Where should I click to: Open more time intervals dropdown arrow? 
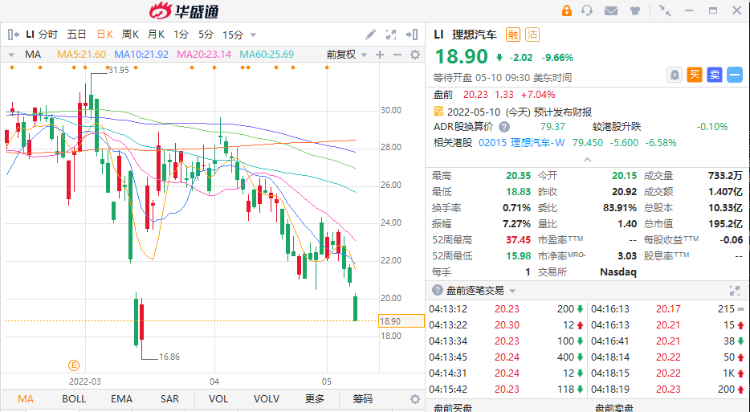(254, 35)
